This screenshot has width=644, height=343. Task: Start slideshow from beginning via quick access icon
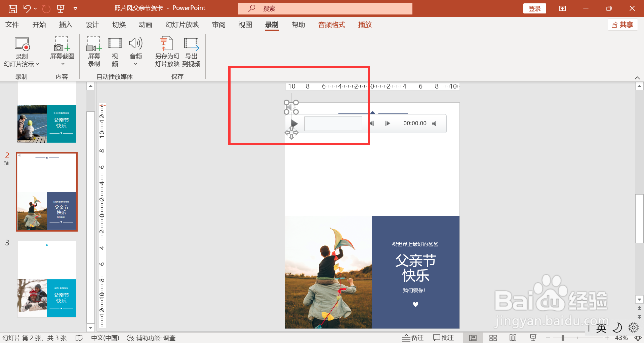point(61,9)
